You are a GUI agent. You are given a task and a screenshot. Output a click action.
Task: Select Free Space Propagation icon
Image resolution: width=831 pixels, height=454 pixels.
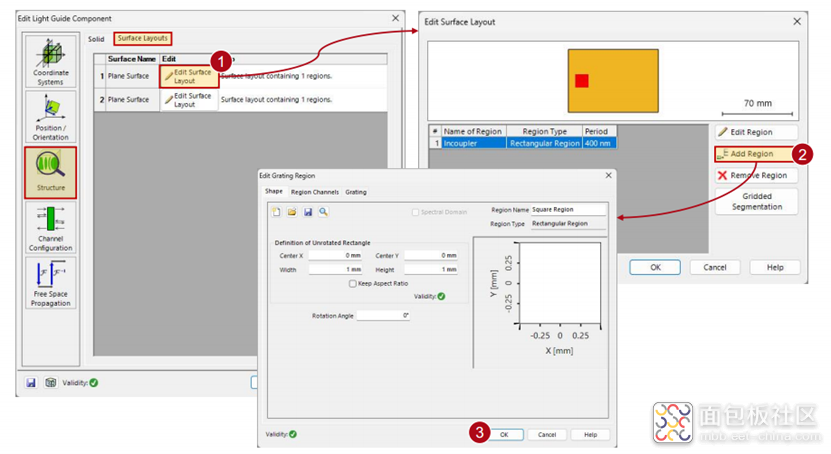(51, 283)
